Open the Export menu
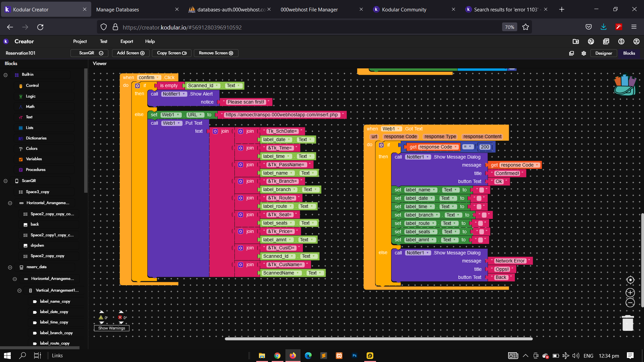The image size is (644, 362). click(x=126, y=42)
